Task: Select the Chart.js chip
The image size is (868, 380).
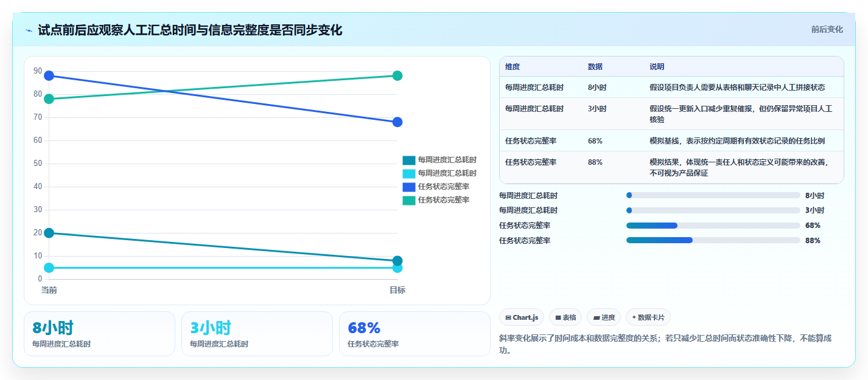Action: [x=522, y=317]
